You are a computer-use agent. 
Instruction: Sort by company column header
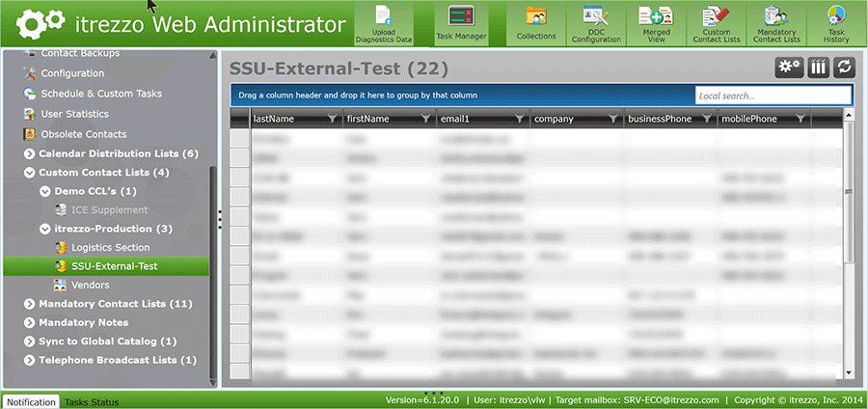click(554, 119)
